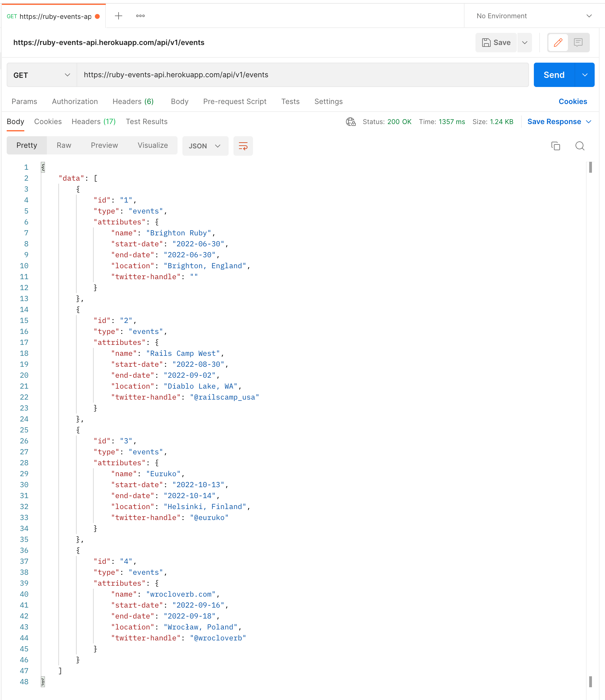View the Test Results tab

[x=147, y=122]
